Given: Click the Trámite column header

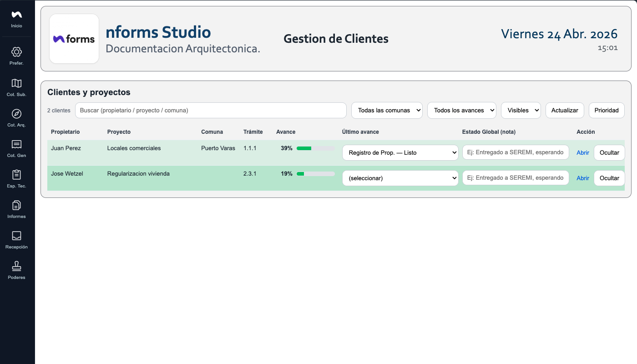Looking at the screenshot, I should [x=253, y=132].
